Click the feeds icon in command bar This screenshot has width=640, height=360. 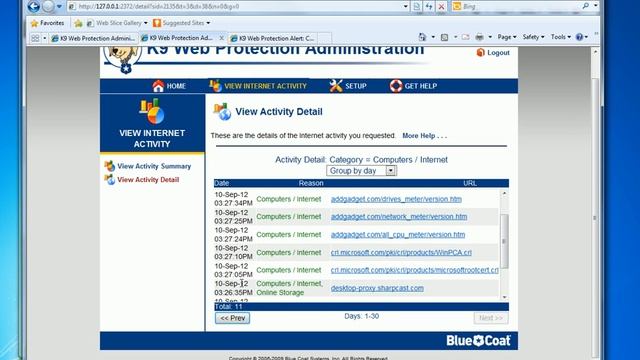[444, 37]
